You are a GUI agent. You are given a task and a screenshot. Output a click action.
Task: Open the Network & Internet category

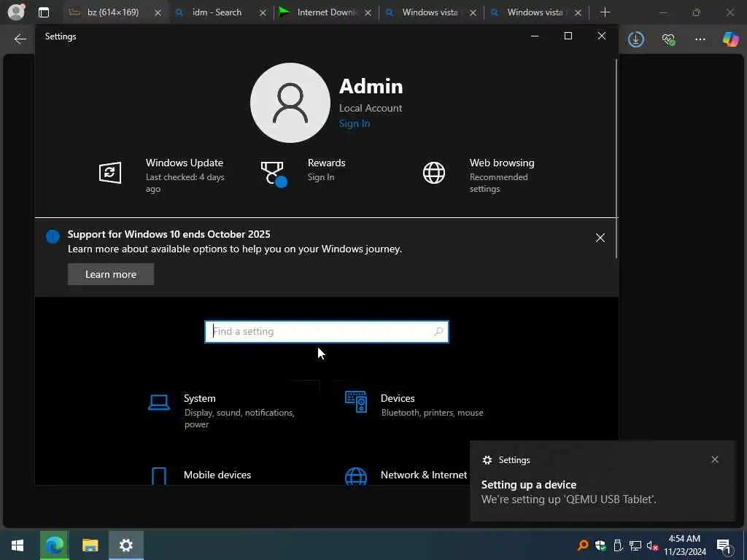[424, 475]
